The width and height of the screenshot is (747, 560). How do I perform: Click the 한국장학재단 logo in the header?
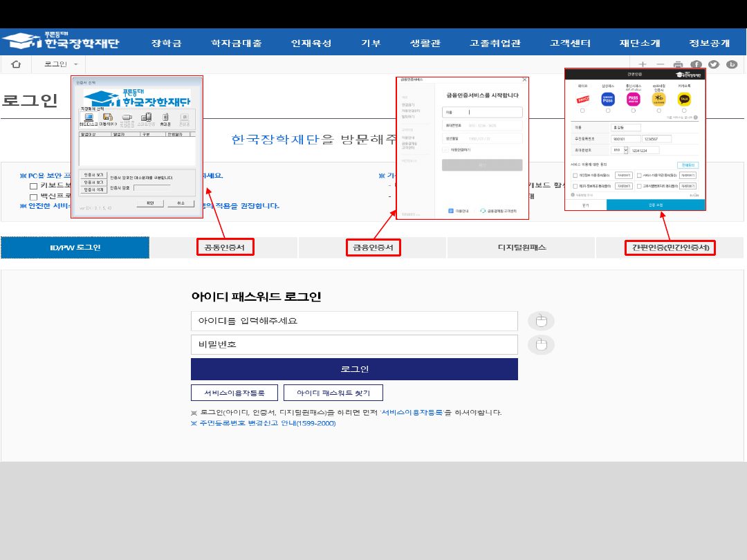click(x=60, y=41)
